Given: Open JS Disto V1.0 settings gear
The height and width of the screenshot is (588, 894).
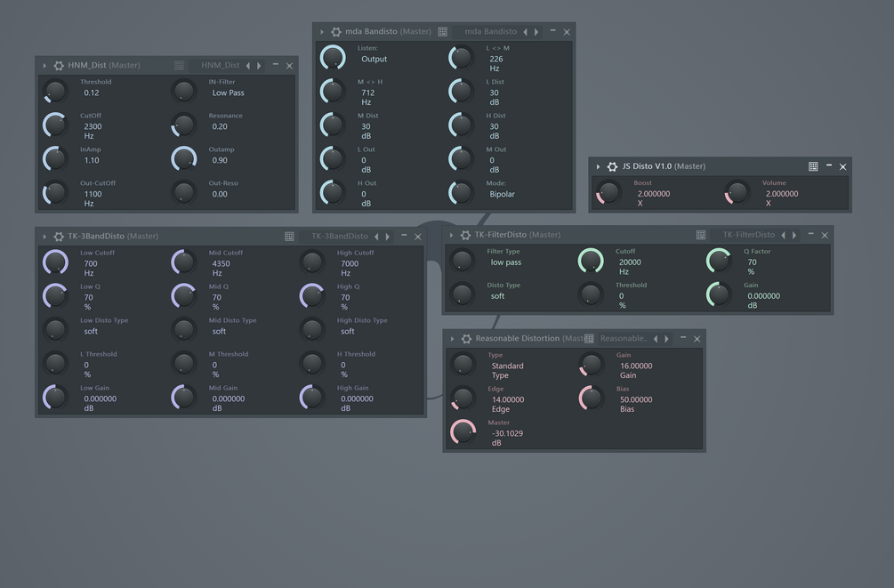Looking at the screenshot, I should click(612, 166).
